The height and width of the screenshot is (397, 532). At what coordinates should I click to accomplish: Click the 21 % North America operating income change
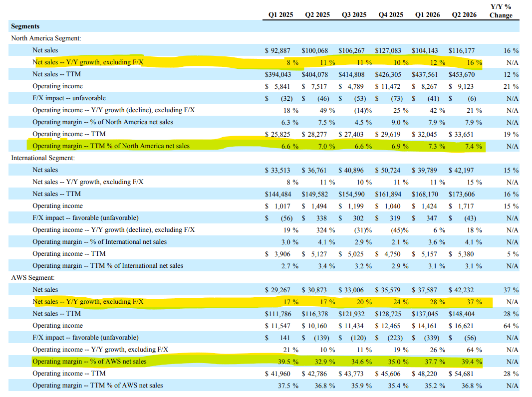click(511, 86)
